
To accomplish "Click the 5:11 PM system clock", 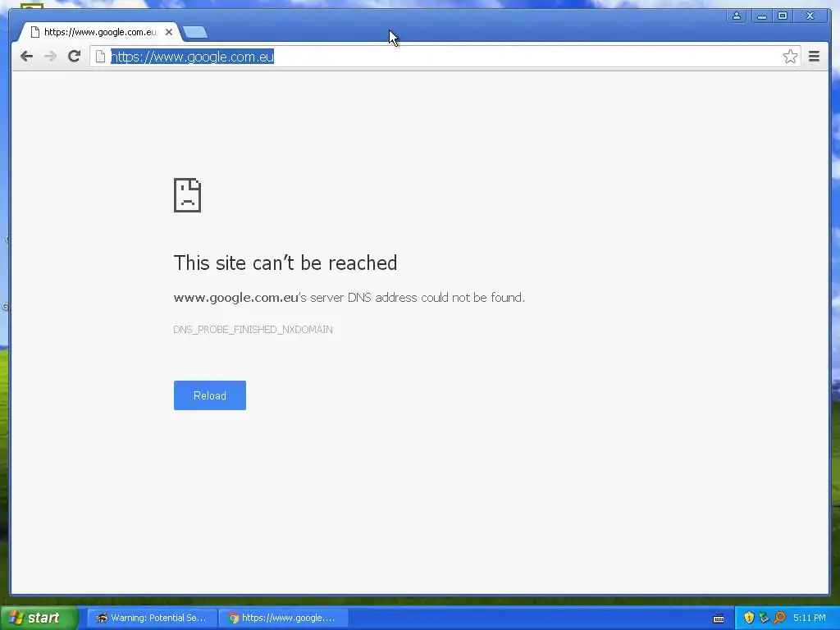I will click(810, 618).
